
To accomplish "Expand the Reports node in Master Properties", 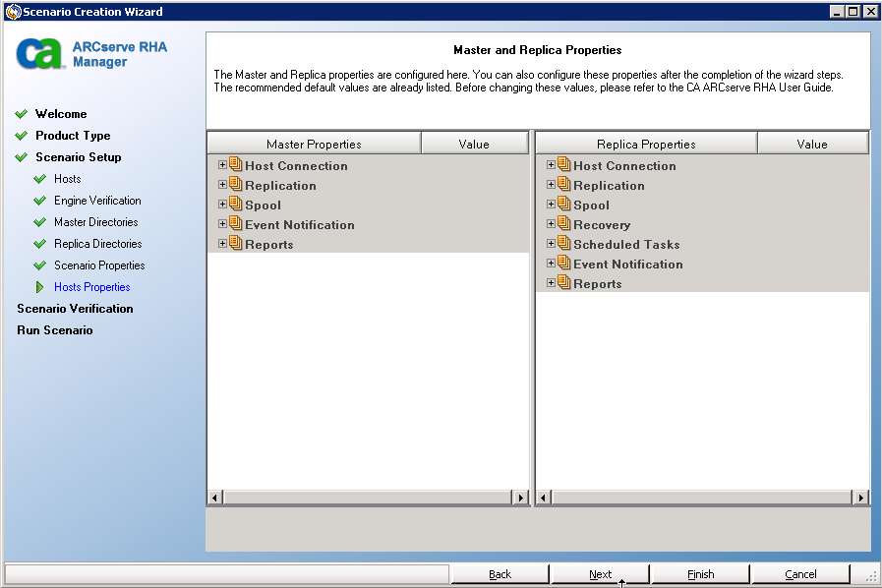I will click(x=222, y=244).
